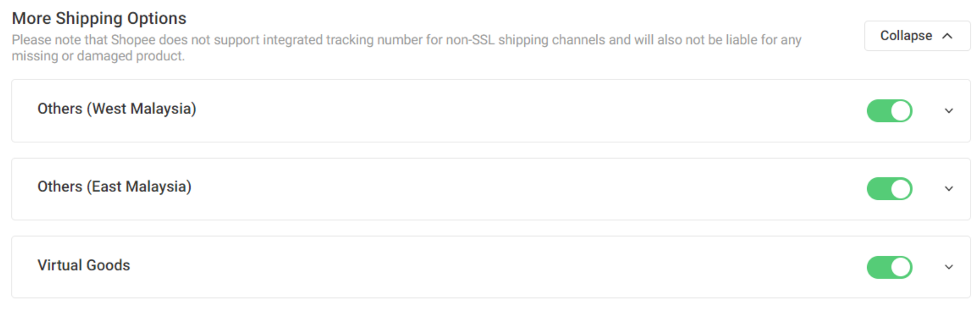Image resolution: width=980 pixels, height=311 pixels.
Task: Click empty area of East Malaysia card
Action: (x=508, y=189)
